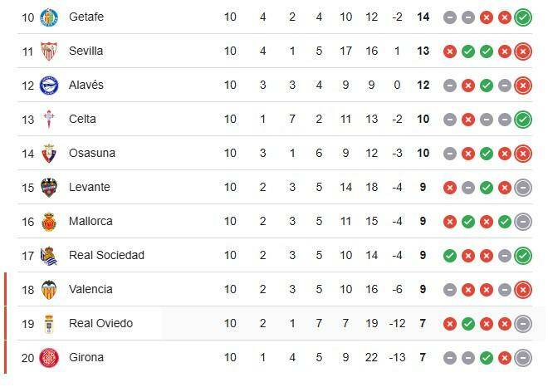Click Celta's red loss form icon
Viewport: 548px width, 392px height.
pyautogui.click(x=467, y=119)
